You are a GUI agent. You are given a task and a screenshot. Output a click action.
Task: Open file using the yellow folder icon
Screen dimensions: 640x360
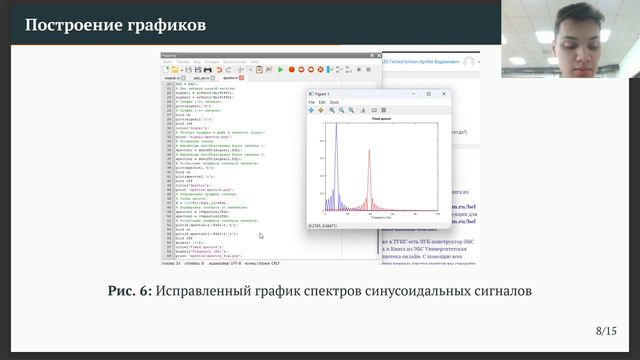point(175,70)
